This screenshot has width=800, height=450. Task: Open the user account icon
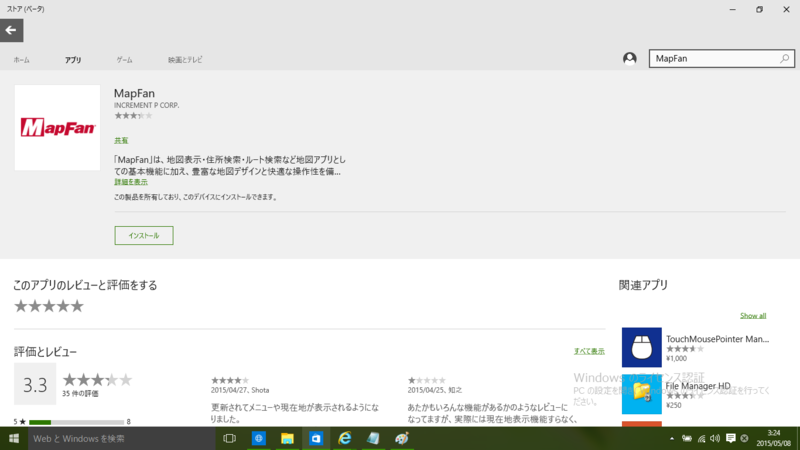[630, 59]
